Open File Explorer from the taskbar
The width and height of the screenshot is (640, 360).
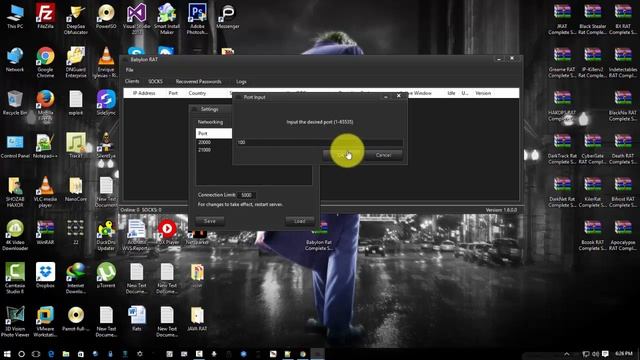[66, 354]
